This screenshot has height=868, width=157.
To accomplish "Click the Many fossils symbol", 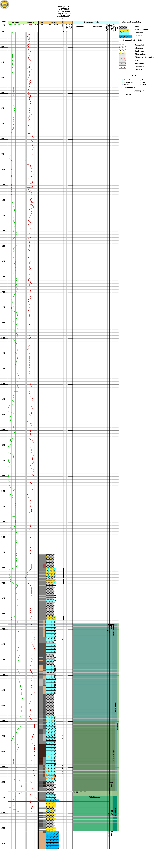I will (140, 82).
